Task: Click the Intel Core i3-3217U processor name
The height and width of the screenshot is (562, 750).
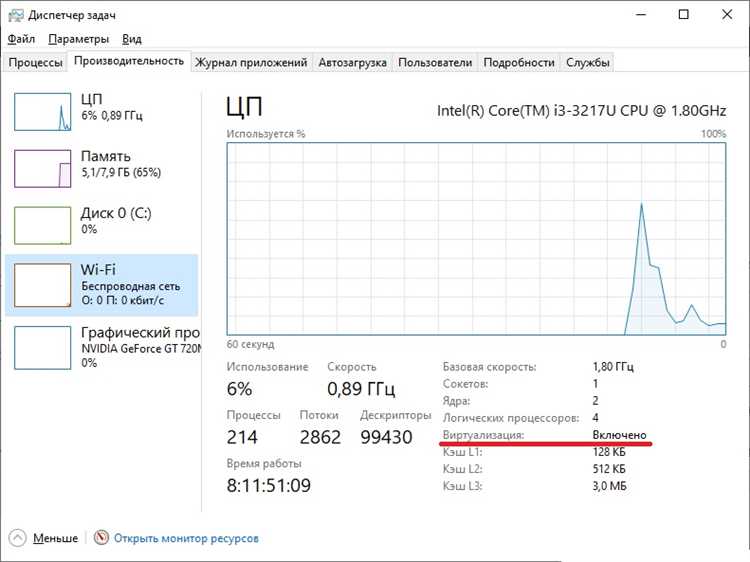Action: 581,110
